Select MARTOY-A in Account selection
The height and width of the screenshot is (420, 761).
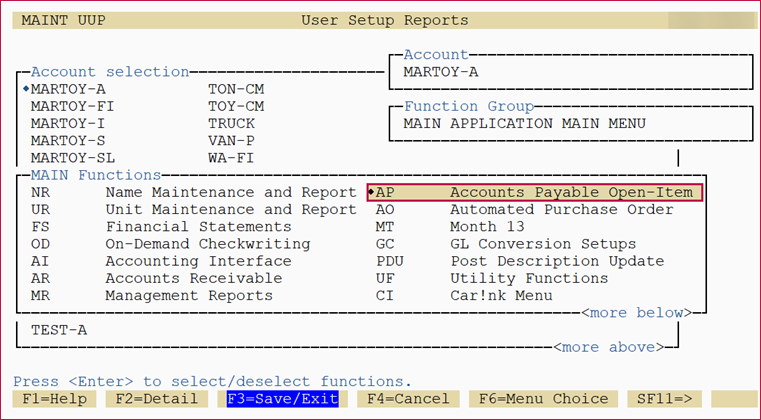click(68, 88)
